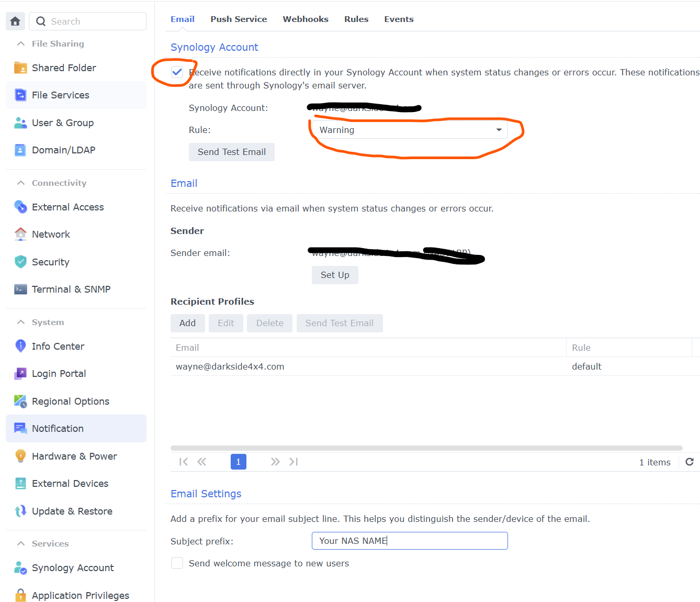Click the 1 items count text
The image size is (700, 602).
click(x=654, y=462)
